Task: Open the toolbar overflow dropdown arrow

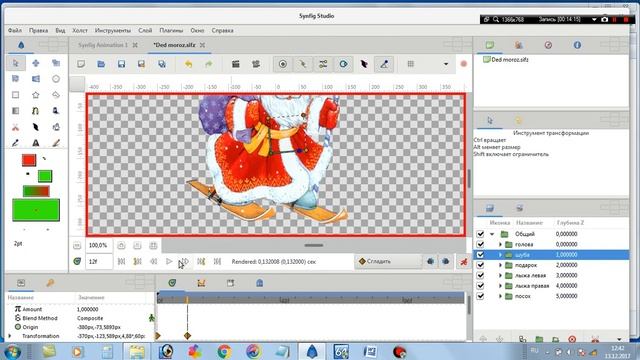Action: coord(446,64)
